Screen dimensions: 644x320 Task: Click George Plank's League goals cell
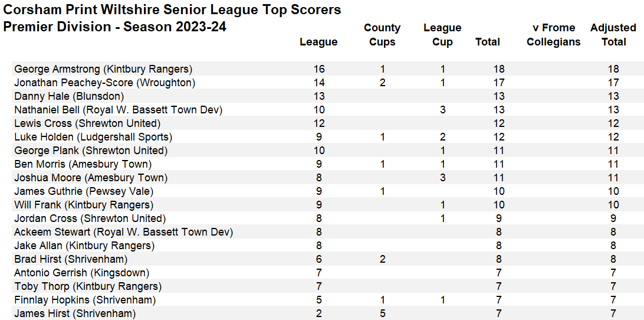(x=319, y=151)
